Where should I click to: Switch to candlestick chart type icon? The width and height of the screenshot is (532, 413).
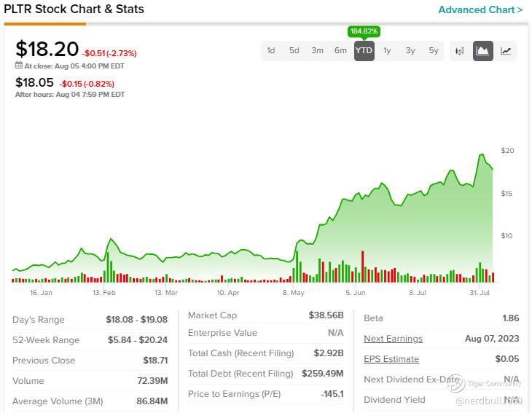click(460, 51)
